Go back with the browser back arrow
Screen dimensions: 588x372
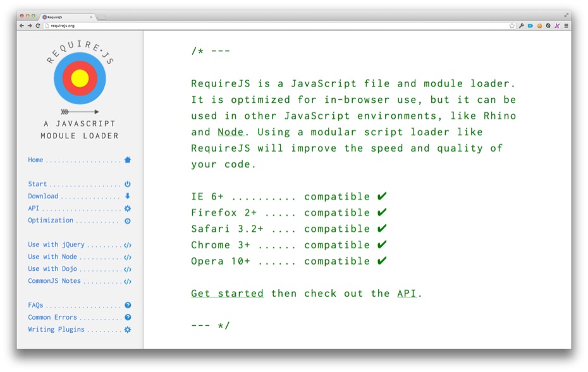21,26
